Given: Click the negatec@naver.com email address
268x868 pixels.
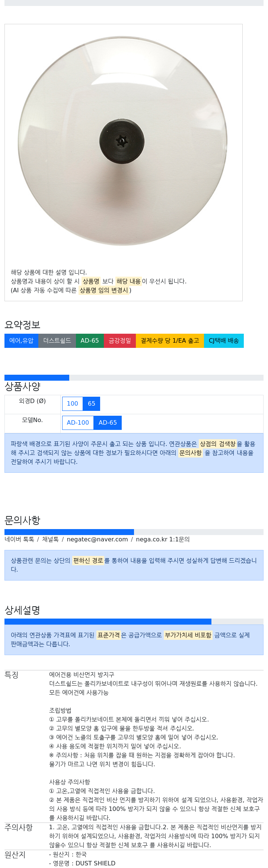Looking at the screenshot, I should click(97, 539).
